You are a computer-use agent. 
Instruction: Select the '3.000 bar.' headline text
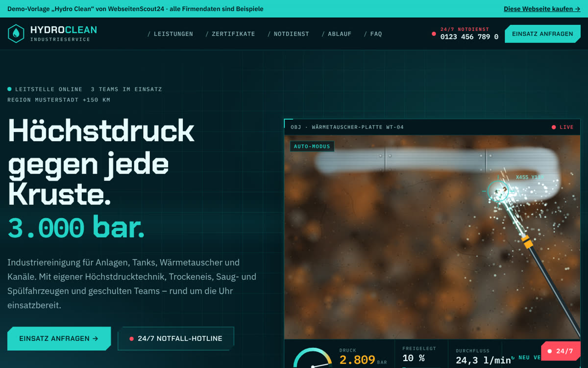tap(76, 227)
